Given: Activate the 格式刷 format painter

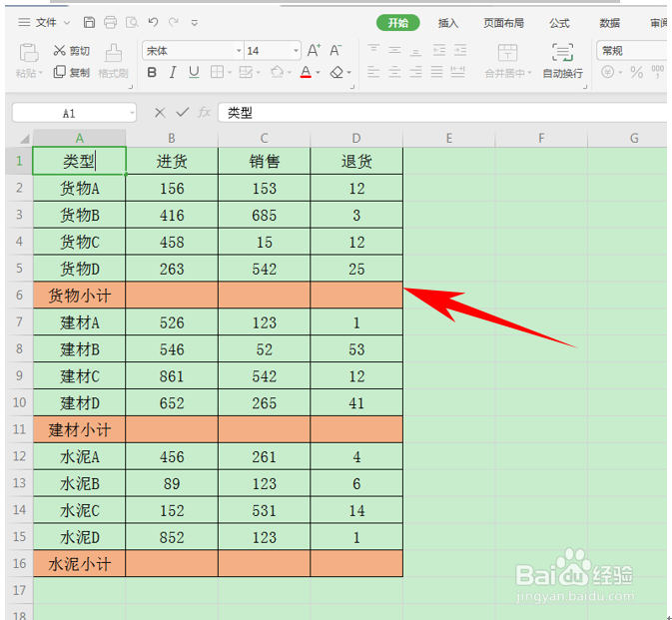Looking at the screenshot, I should coord(113,61).
